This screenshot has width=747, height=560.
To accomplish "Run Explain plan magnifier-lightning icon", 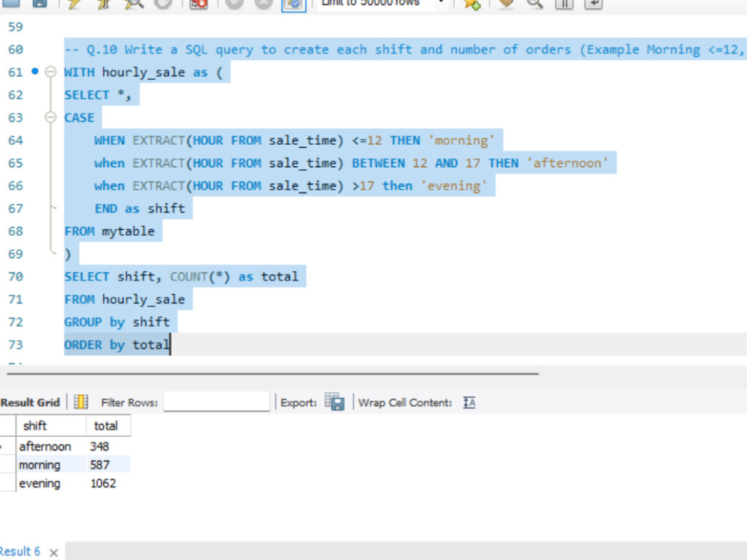I will pyautogui.click(x=134, y=3).
